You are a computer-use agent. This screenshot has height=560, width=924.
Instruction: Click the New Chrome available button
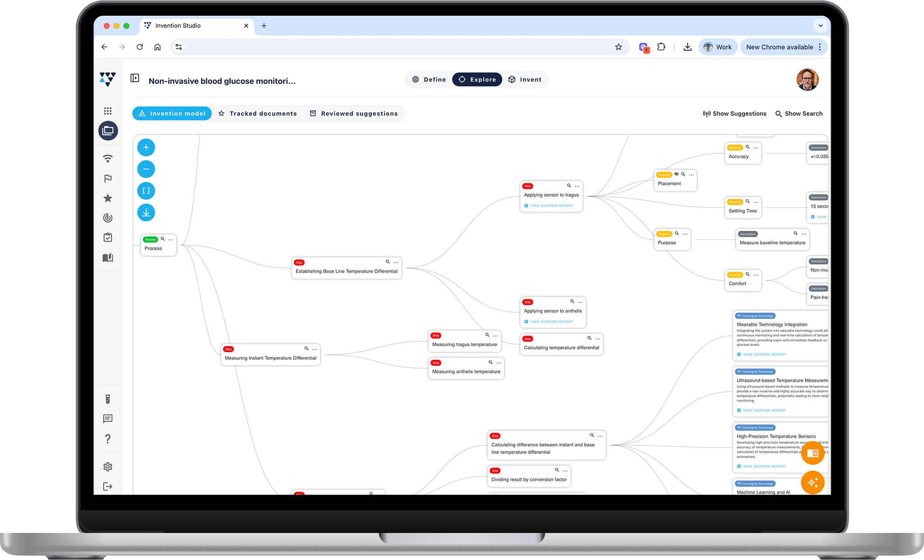tap(779, 47)
